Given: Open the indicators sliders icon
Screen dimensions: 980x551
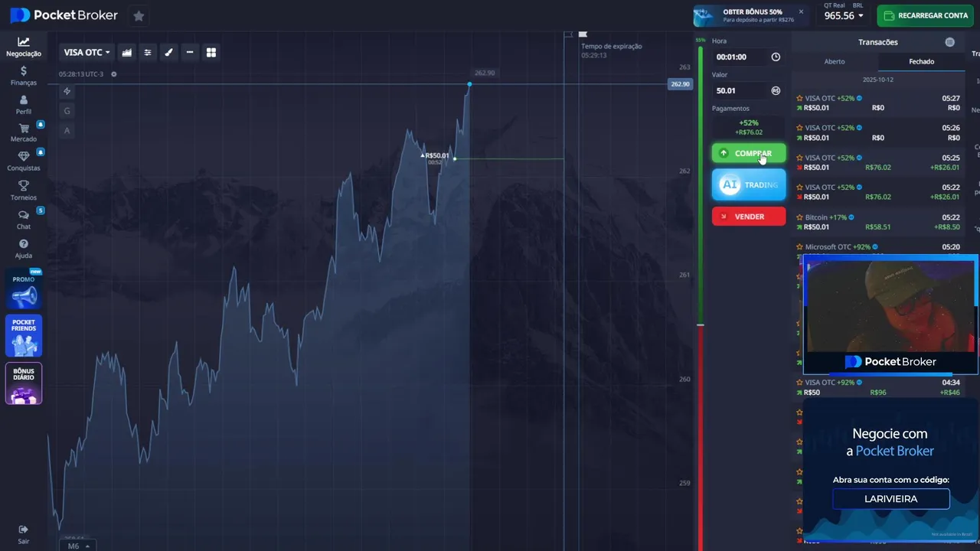Looking at the screenshot, I should [x=148, y=52].
